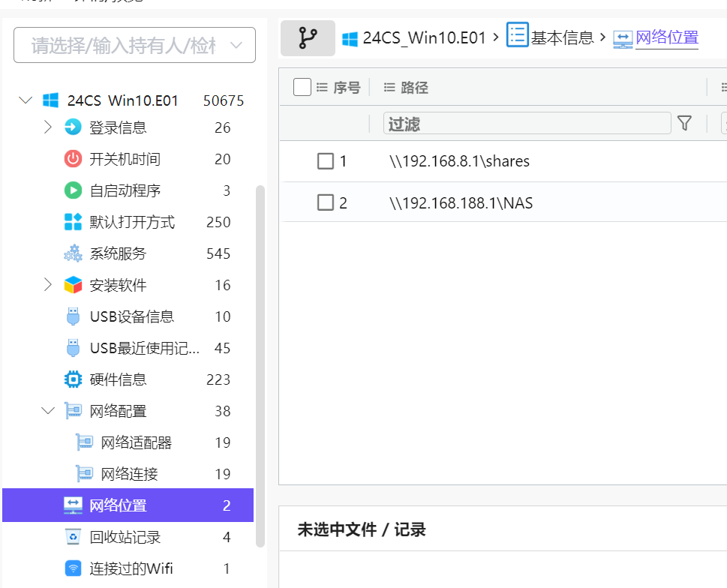Click the gear icon for 系统服务
The image size is (727, 588).
pyautogui.click(x=73, y=253)
